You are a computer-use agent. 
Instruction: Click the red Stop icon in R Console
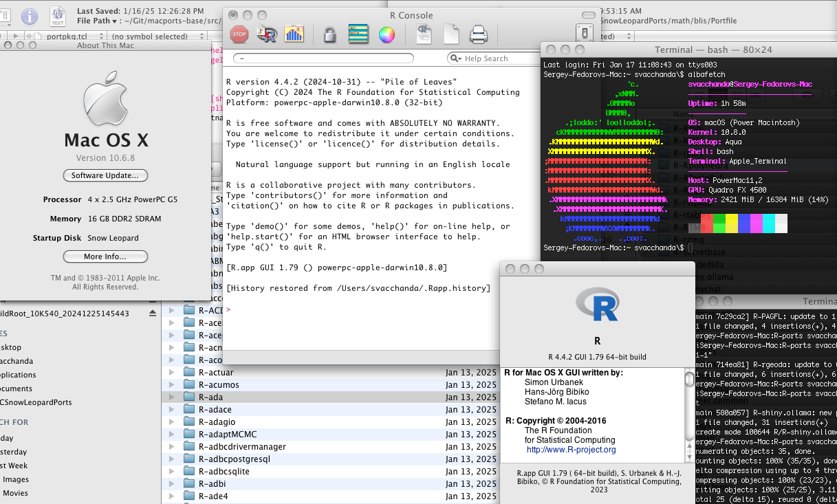239,34
